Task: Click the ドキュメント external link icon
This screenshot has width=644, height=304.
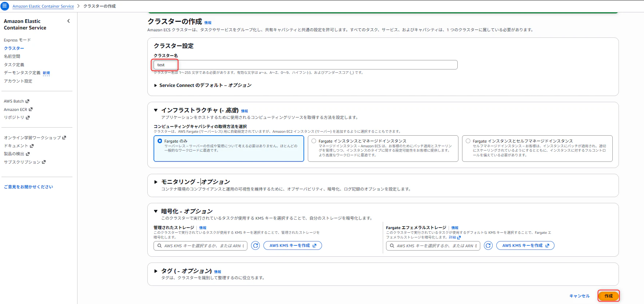Action: [32, 146]
